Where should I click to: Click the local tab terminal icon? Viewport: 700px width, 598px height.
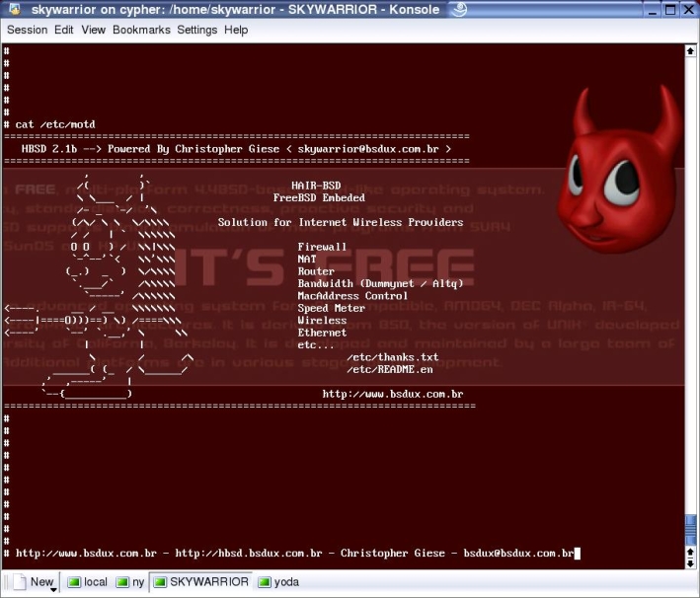pos(74,582)
